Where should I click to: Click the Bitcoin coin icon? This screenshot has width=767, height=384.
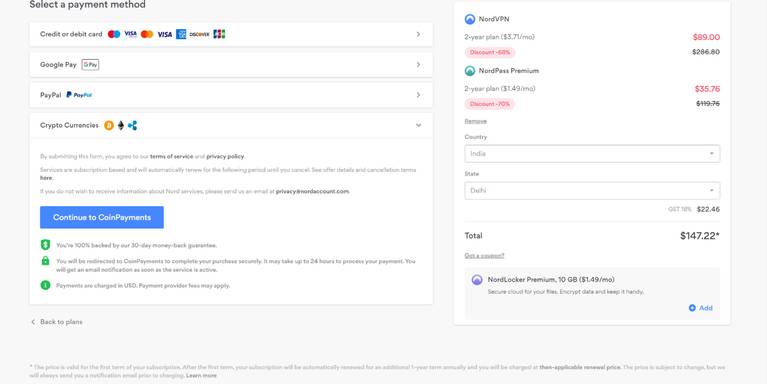click(109, 126)
